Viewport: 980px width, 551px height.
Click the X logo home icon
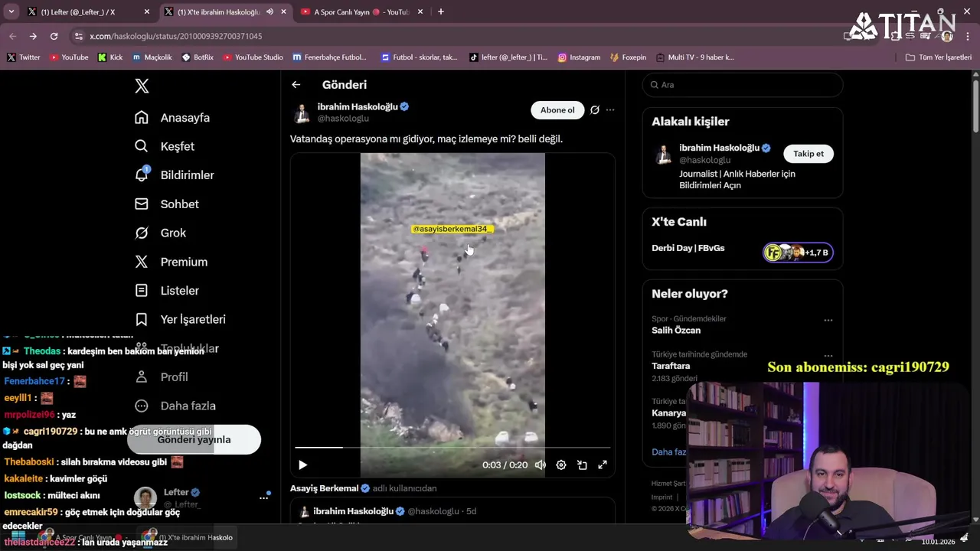click(142, 86)
